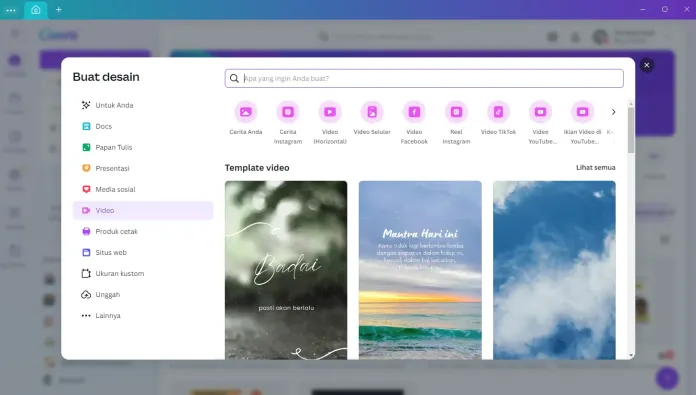This screenshot has height=395, width=696.
Task: Open the three-dots app menu in title bar
Action: coord(11,10)
